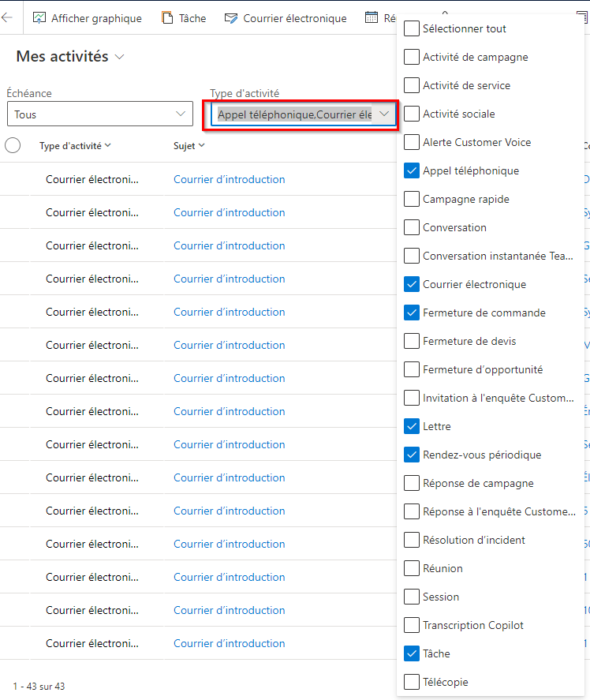Tick the Télécopie checkbox
590x700 pixels.
[x=412, y=682]
